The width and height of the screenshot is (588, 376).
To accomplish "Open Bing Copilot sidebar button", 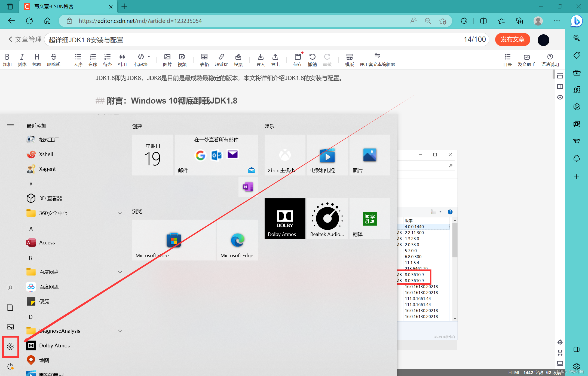I will point(577,21).
